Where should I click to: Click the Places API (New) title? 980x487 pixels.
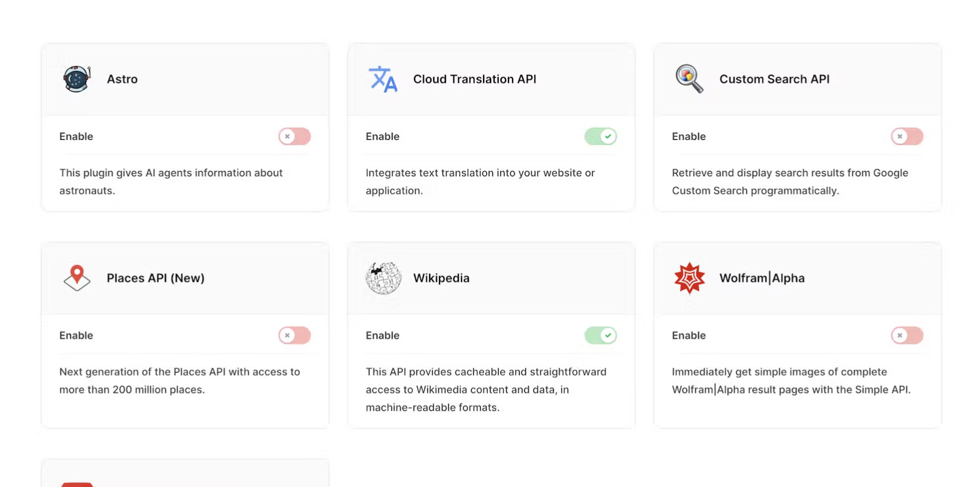coord(156,278)
